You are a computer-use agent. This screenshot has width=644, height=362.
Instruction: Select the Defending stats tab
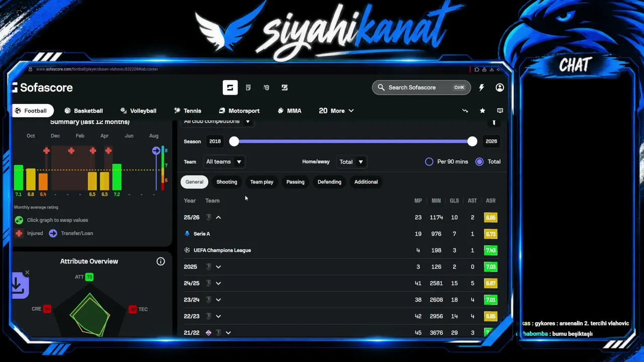[x=330, y=182]
